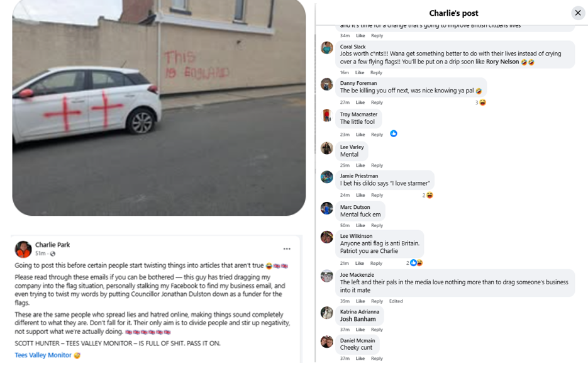
Task: Reply to Marc Dutson's comment
Action: coord(377,225)
